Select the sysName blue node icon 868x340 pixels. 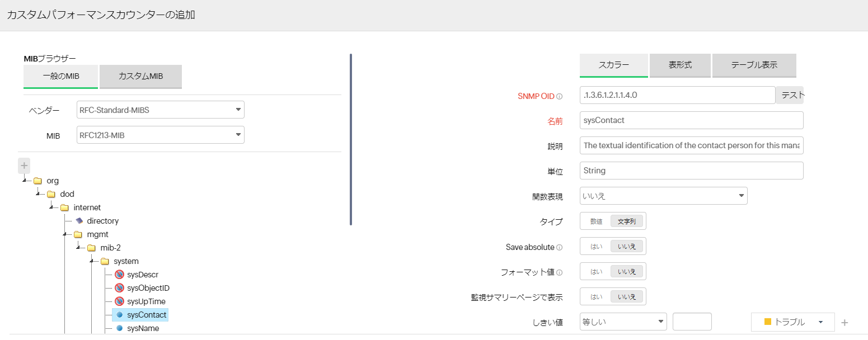coord(119,328)
